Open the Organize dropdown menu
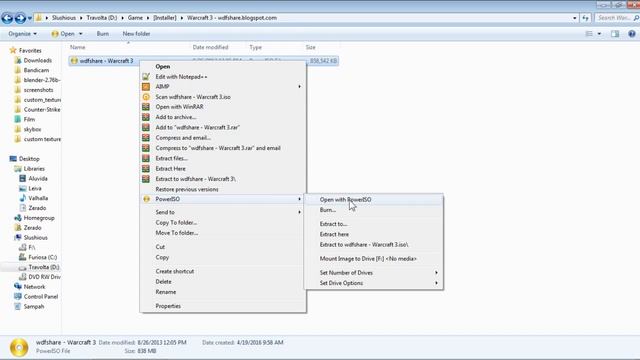This screenshot has height=360, width=640. pyautogui.click(x=22, y=34)
